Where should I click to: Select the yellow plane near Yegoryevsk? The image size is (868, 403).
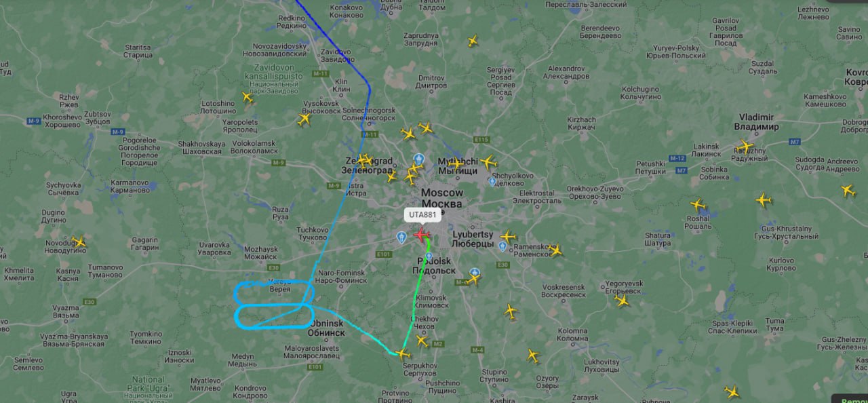[622, 301]
